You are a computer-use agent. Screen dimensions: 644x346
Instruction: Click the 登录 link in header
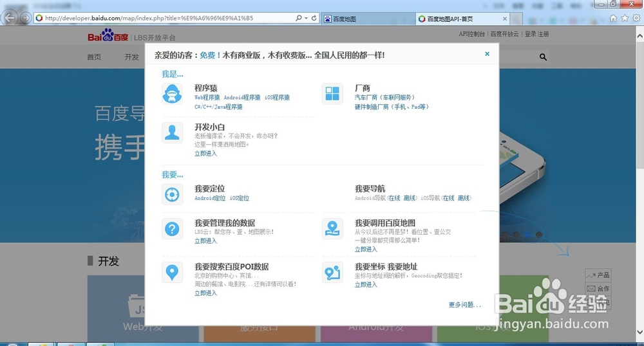click(x=530, y=34)
